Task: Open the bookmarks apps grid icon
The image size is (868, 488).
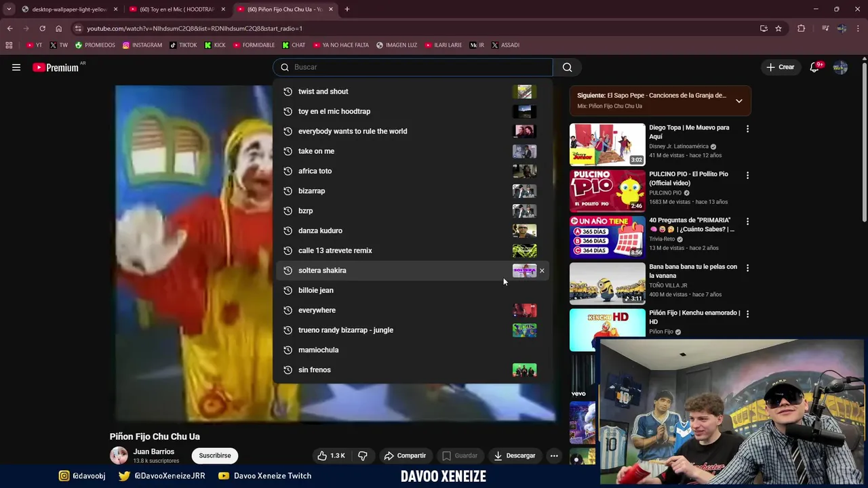Action: 9,45
